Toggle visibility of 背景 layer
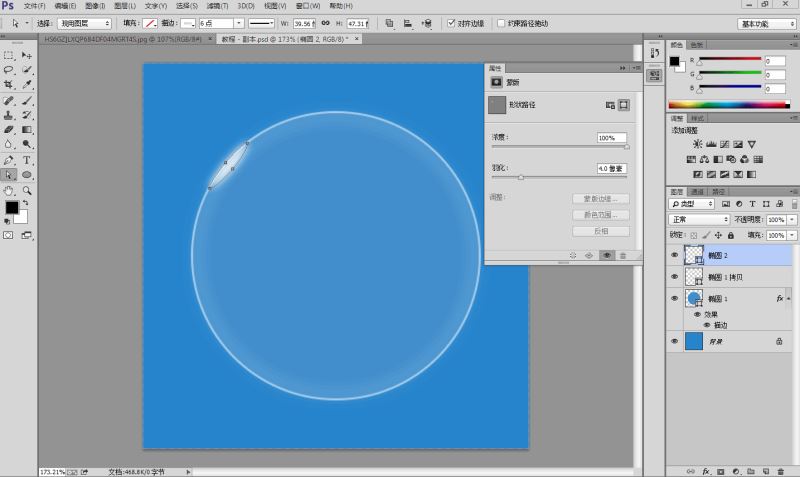The height and width of the screenshot is (477, 800). click(x=674, y=341)
